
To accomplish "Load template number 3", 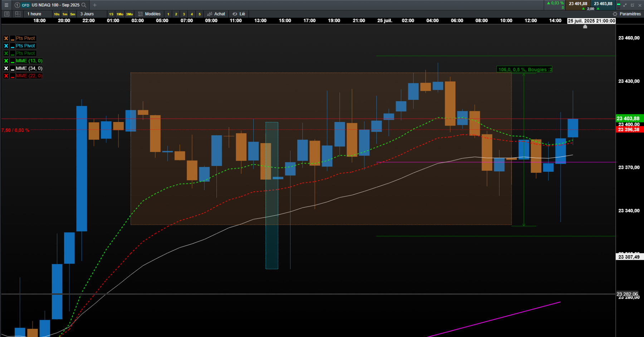I will (x=184, y=14).
